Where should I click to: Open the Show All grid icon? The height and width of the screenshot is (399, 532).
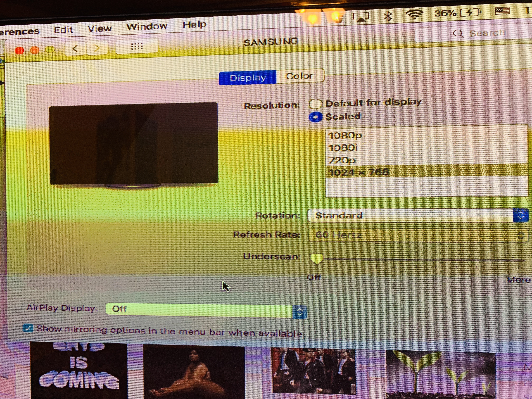(137, 46)
